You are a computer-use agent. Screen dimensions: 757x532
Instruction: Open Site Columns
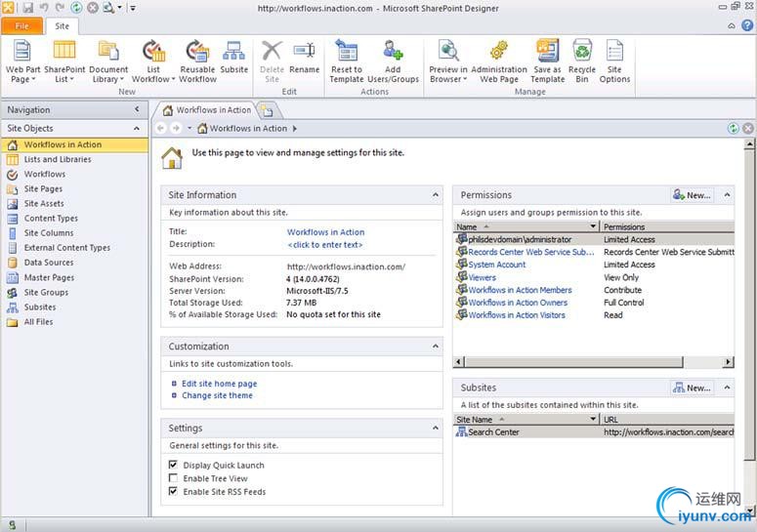(x=75, y=233)
